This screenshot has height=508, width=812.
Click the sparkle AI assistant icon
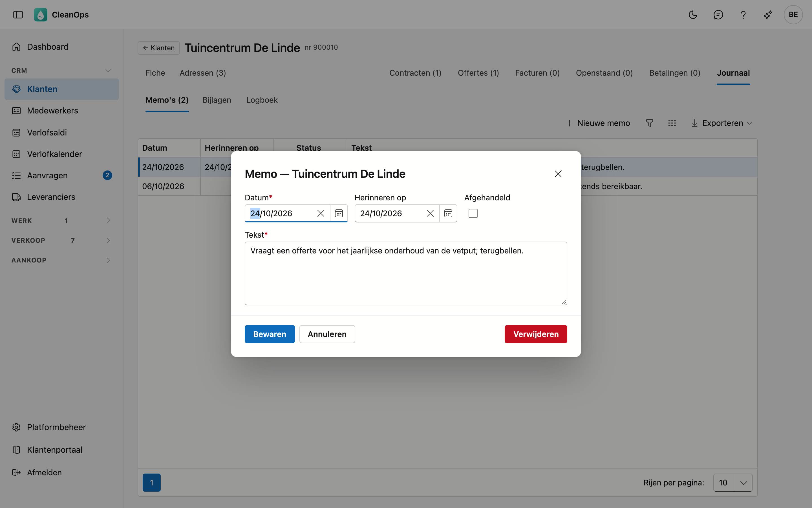pos(768,14)
